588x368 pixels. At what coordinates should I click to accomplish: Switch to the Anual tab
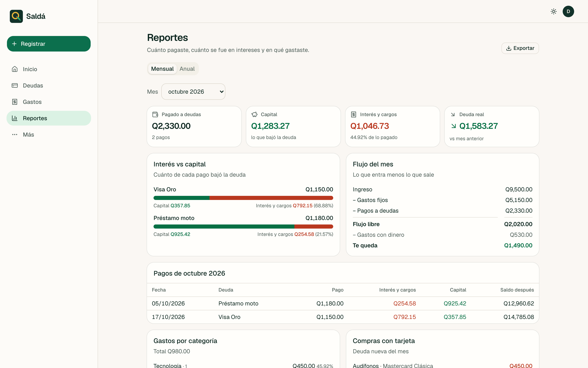coord(187,69)
